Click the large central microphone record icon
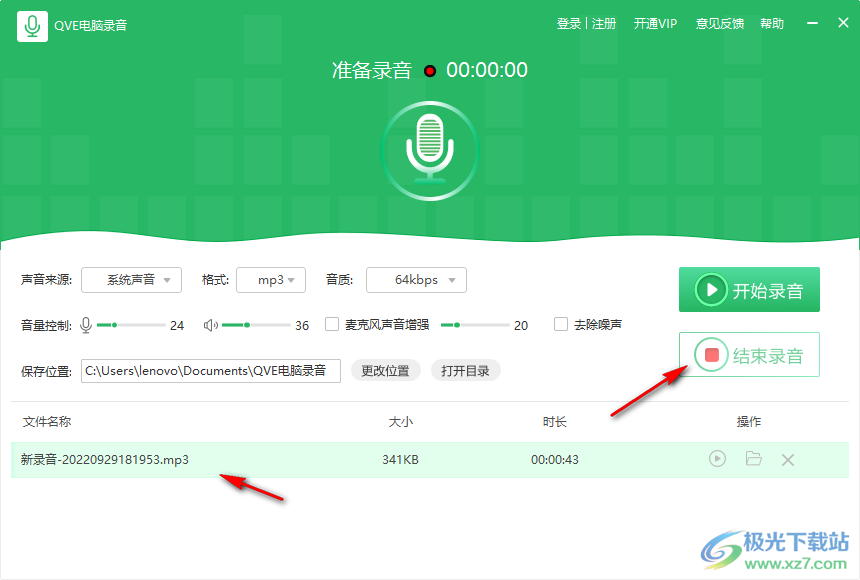The height and width of the screenshot is (580, 860). pos(430,148)
